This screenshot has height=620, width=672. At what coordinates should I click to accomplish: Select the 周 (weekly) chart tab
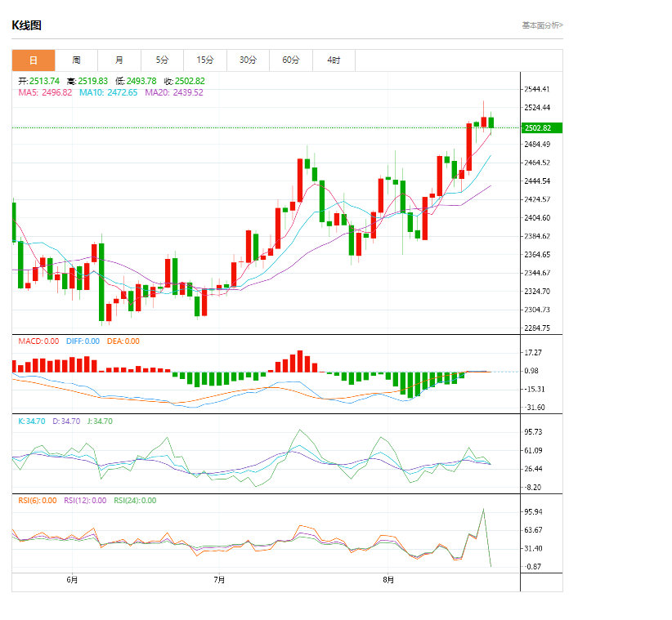76,60
